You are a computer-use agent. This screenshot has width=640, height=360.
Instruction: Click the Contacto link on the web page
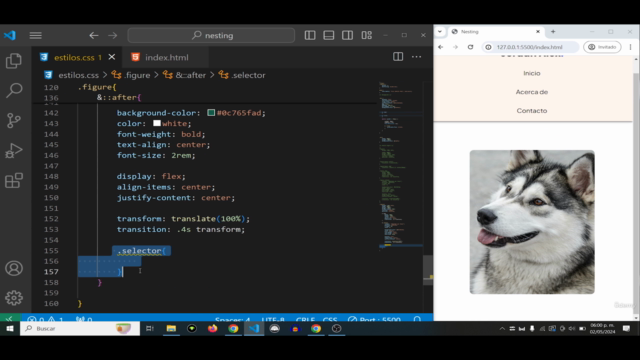click(532, 111)
